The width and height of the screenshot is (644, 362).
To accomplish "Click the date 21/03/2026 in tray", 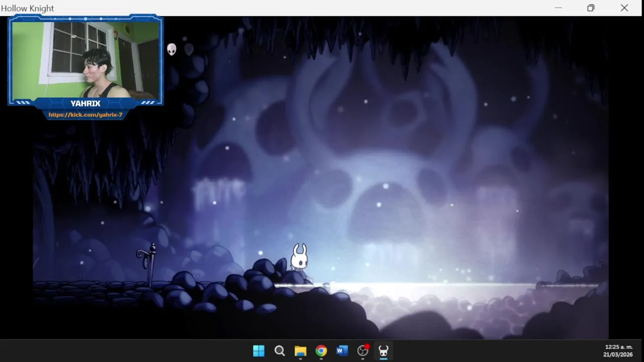I will click(x=618, y=354).
